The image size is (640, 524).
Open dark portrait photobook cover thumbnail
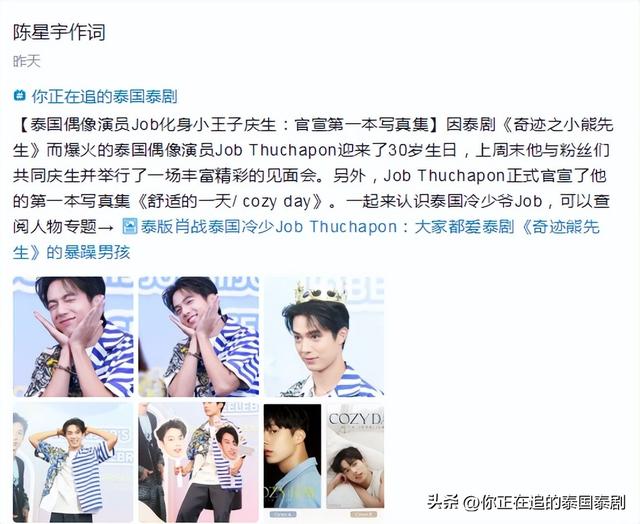point(293,456)
